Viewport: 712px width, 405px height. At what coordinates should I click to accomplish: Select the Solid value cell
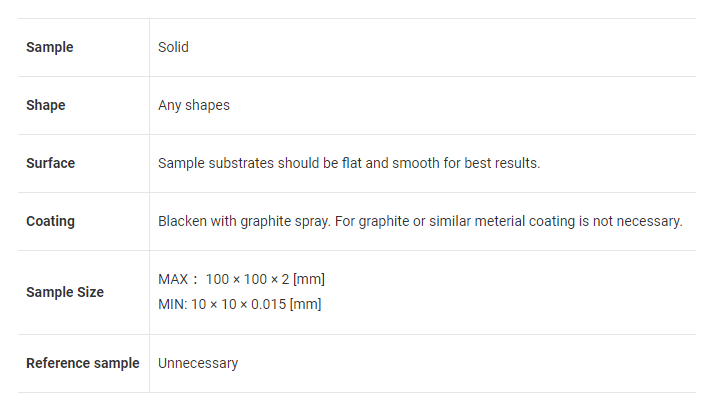pyautogui.click(x=173, y=47)
